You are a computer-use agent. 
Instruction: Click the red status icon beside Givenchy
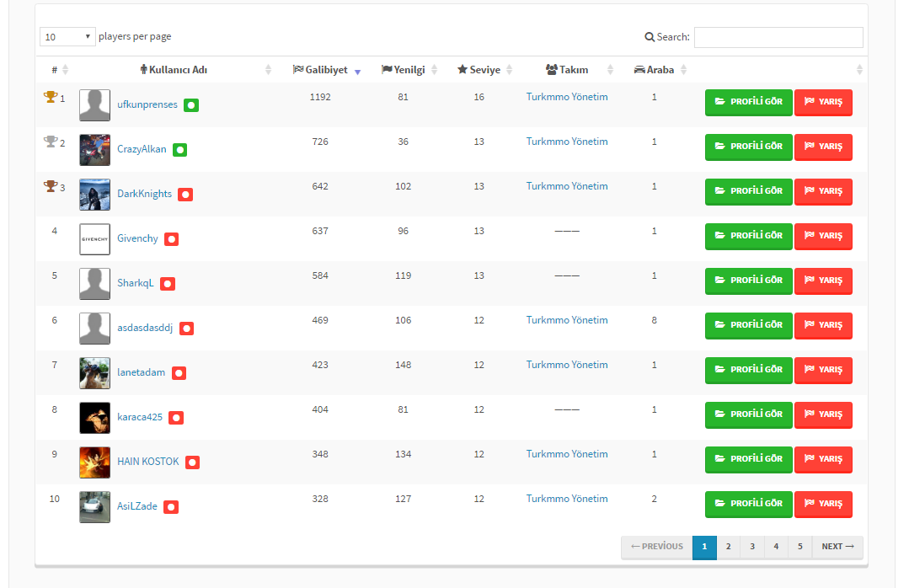point(172,239)
